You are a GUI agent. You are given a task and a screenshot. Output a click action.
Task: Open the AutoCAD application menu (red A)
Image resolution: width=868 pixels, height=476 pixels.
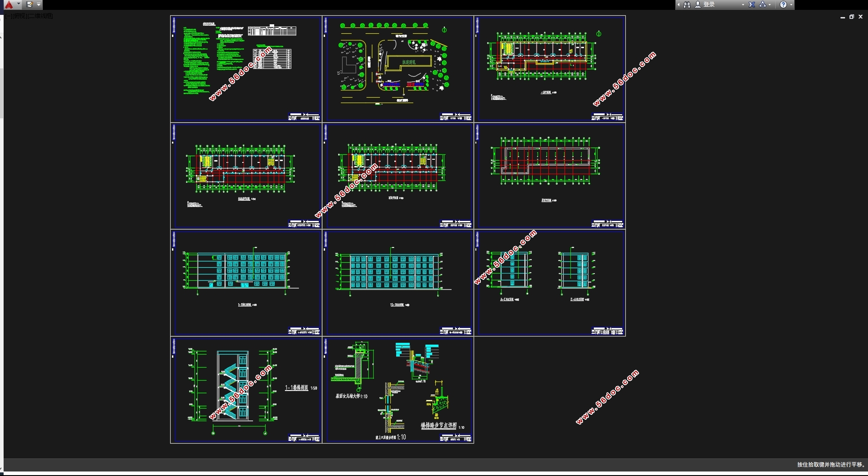coord(9,4)
